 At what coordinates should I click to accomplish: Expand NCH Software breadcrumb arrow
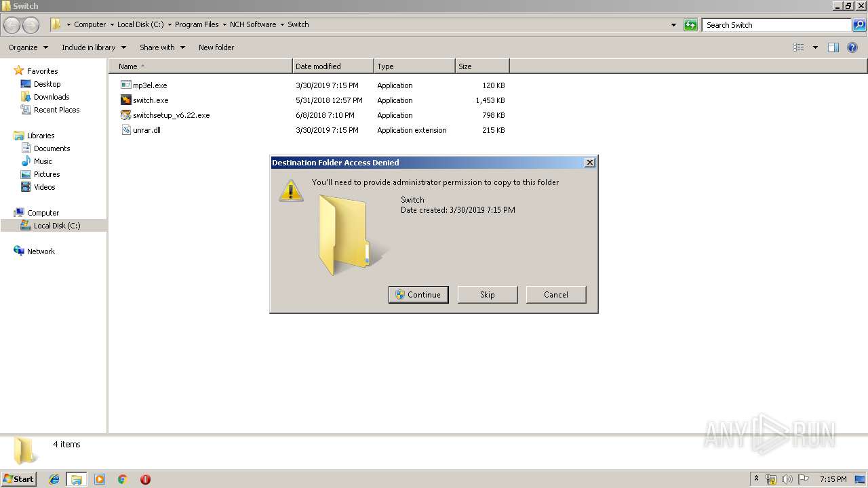click(283, 25)
